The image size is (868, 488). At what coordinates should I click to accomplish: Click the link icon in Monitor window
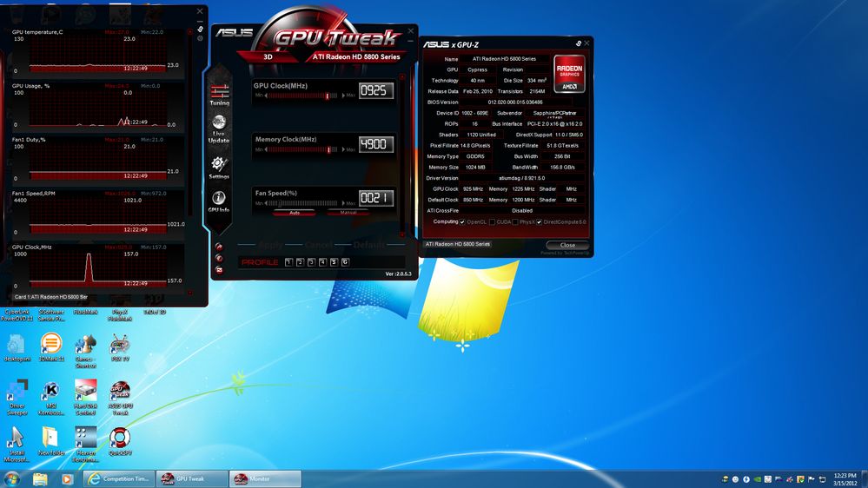pyautogui.click(x=200, y=29)
